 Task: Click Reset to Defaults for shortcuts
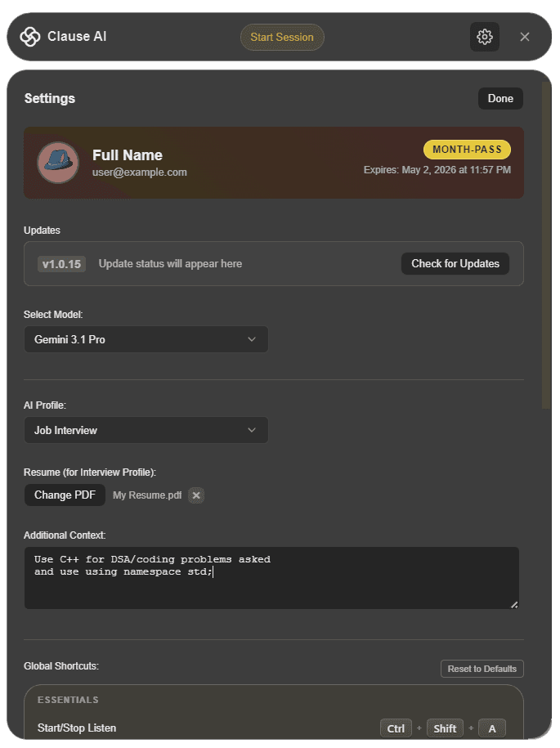point(482,669)
